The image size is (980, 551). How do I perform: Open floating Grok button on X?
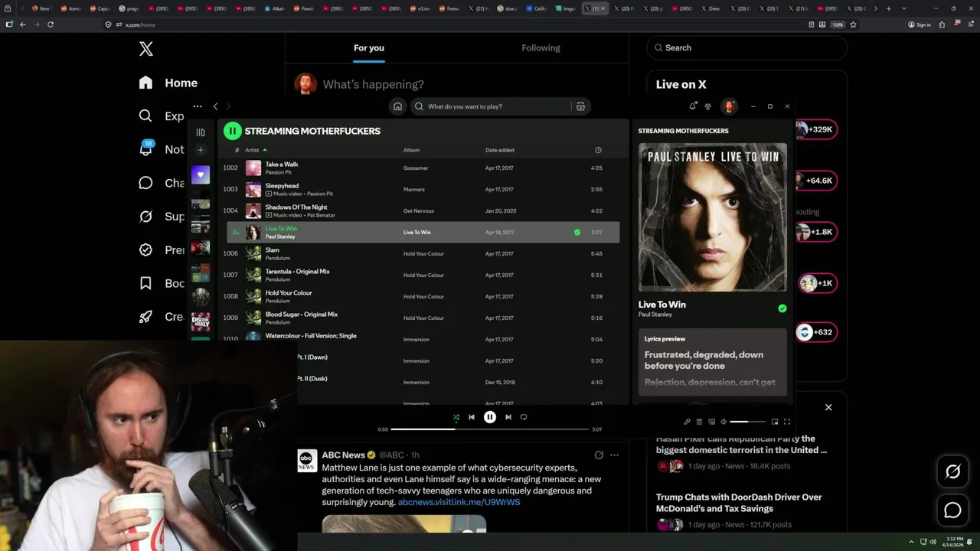pos(952,471)
